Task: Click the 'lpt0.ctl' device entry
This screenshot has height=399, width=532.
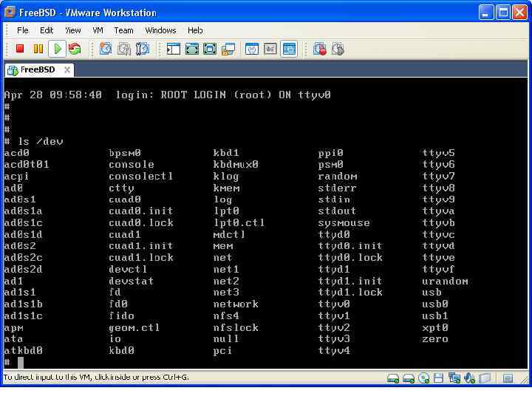Action: (239, 223)
